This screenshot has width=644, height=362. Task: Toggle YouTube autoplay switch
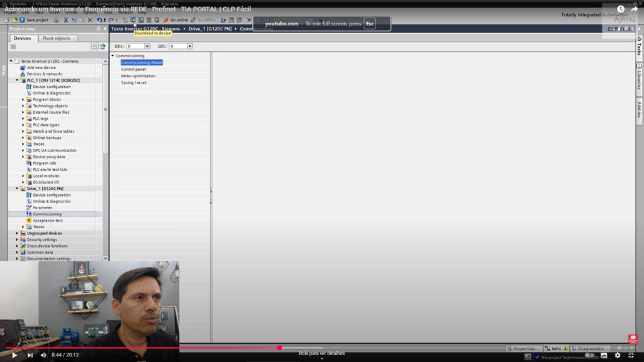pos(590,356)
